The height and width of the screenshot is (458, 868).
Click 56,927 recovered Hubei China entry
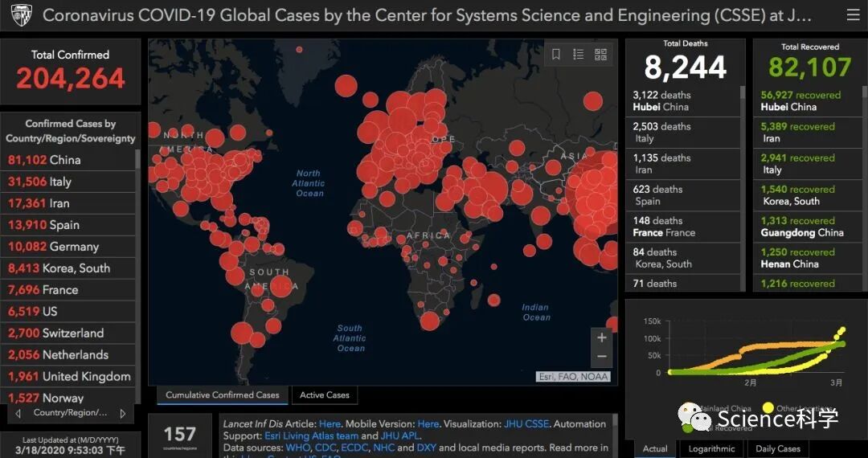coord(807,100)
